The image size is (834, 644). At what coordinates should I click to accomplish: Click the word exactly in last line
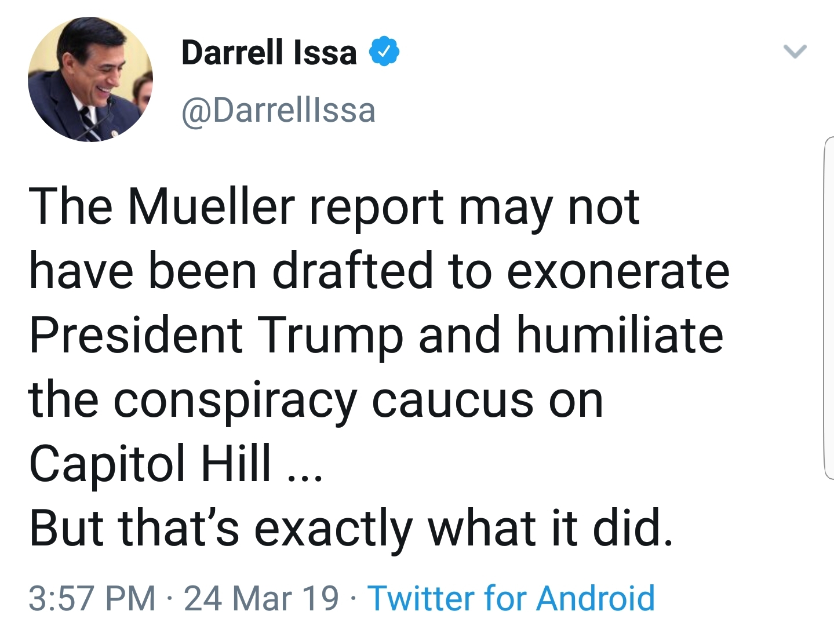pyautogui.click(x=333, y=529)
